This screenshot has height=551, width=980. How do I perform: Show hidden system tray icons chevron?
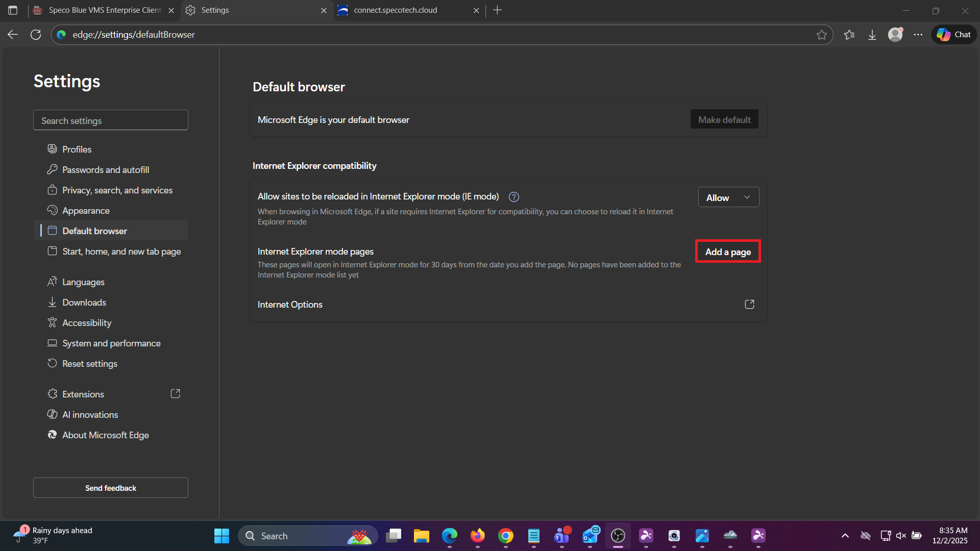[x=845, y=536]
